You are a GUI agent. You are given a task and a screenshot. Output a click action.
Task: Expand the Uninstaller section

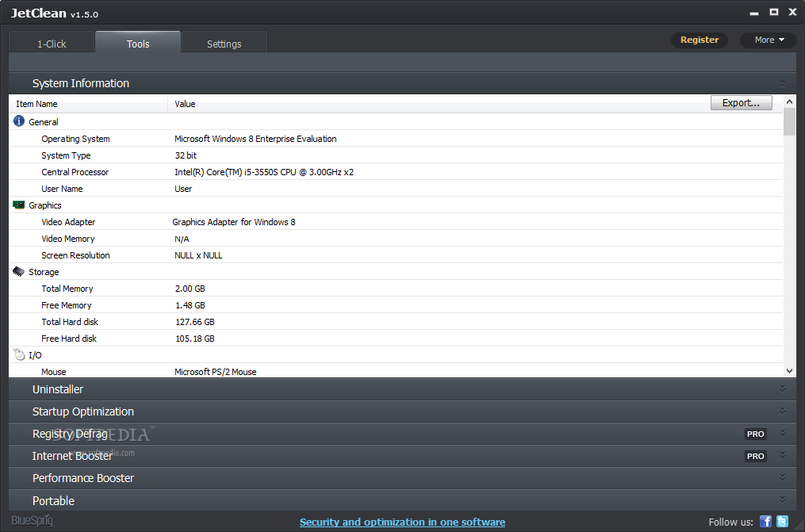point(782,388)
